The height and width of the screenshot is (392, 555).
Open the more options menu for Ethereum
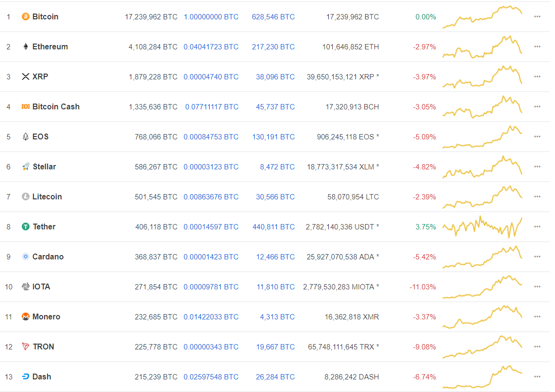point(537,46)
